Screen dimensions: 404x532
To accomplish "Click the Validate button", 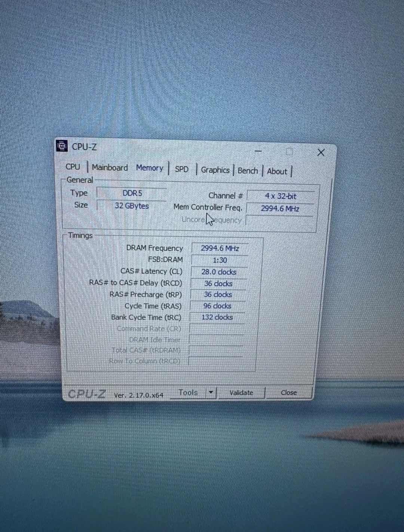I will [x=241, y=393].
